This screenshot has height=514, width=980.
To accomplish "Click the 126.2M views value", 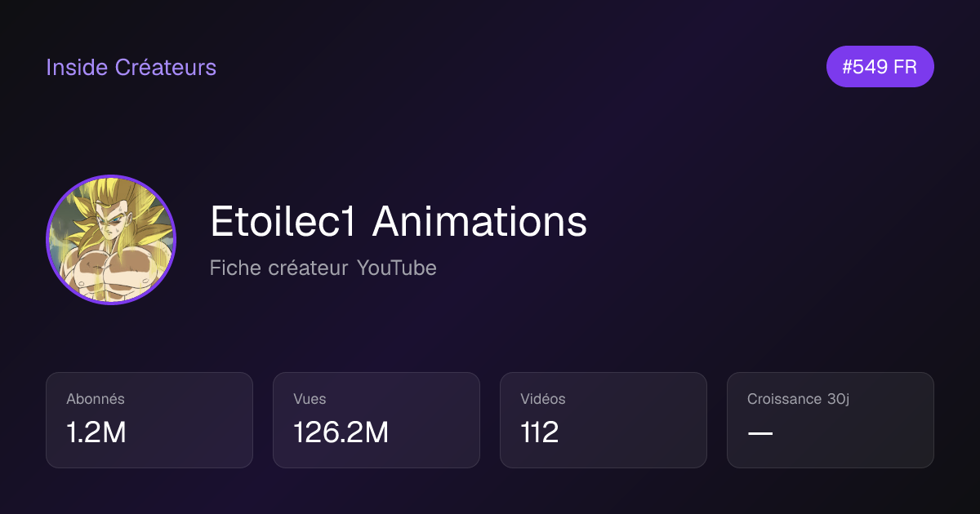I will 341,432.
